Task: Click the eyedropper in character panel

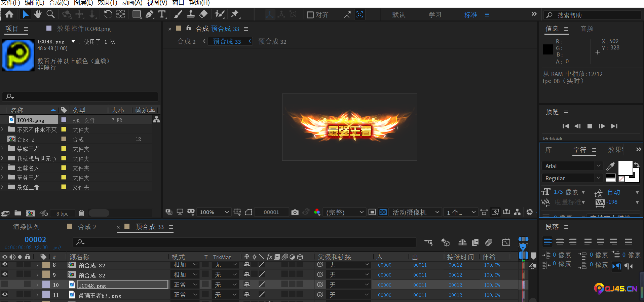Action: pos(610,166)
